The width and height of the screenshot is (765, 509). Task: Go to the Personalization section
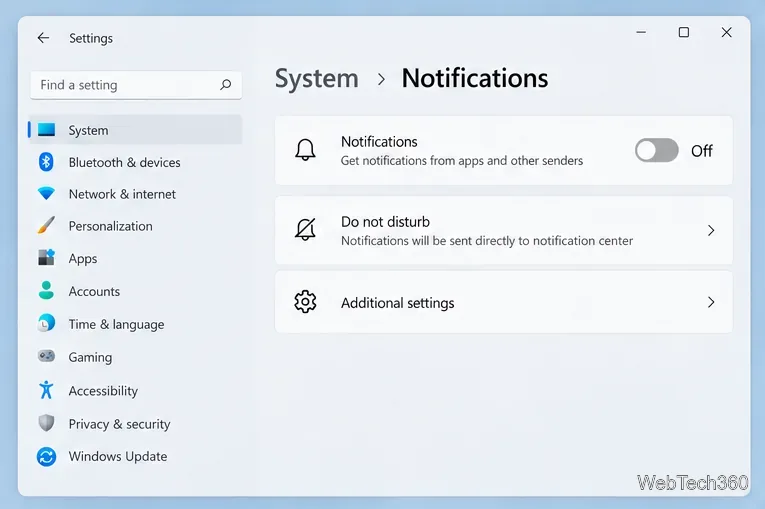[135, 226]
